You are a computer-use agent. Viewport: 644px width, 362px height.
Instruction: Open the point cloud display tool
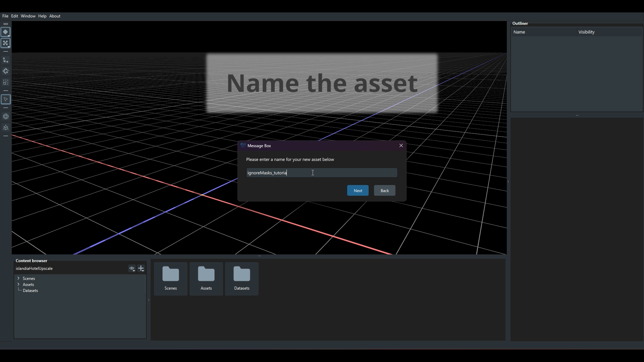[x=6, y=43]
